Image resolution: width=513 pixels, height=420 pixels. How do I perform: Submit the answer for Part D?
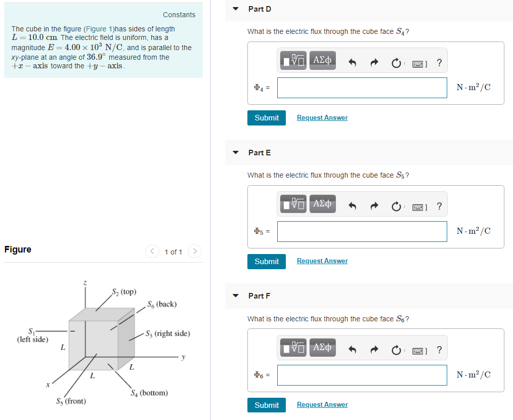point(266,117)
